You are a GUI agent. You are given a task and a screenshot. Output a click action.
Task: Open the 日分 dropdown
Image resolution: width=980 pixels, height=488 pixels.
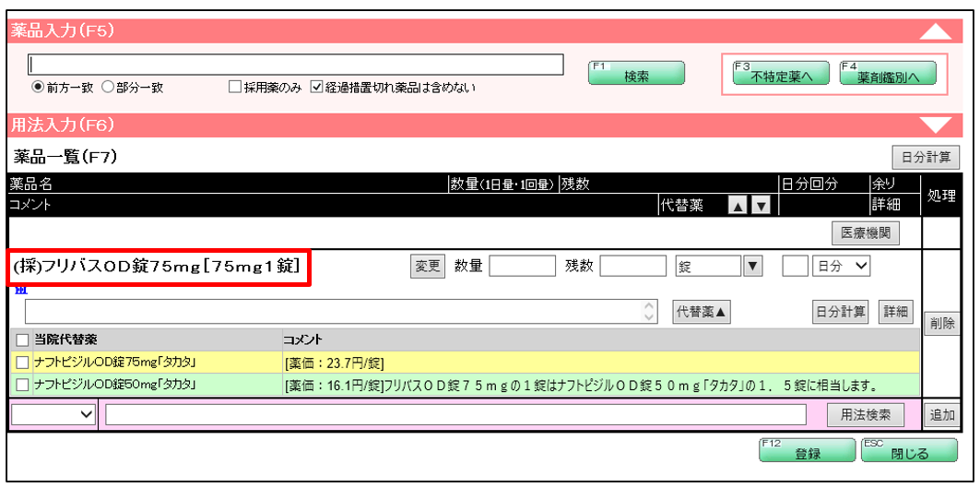[841, 267]
